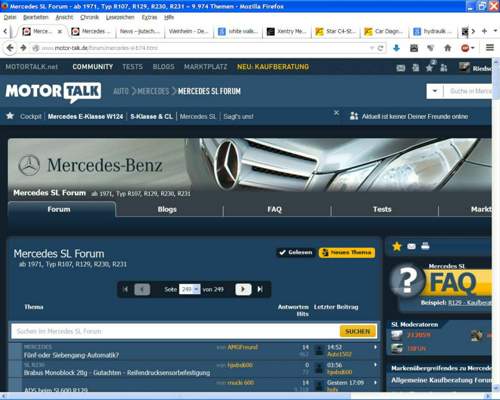
Task: Open the URL bar history dropdown
Action: 372,48
